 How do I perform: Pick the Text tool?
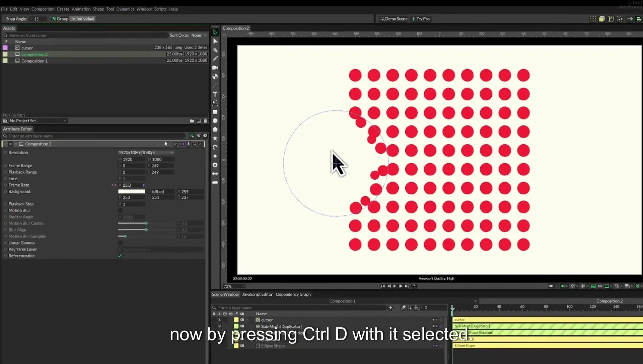point(215,94)
